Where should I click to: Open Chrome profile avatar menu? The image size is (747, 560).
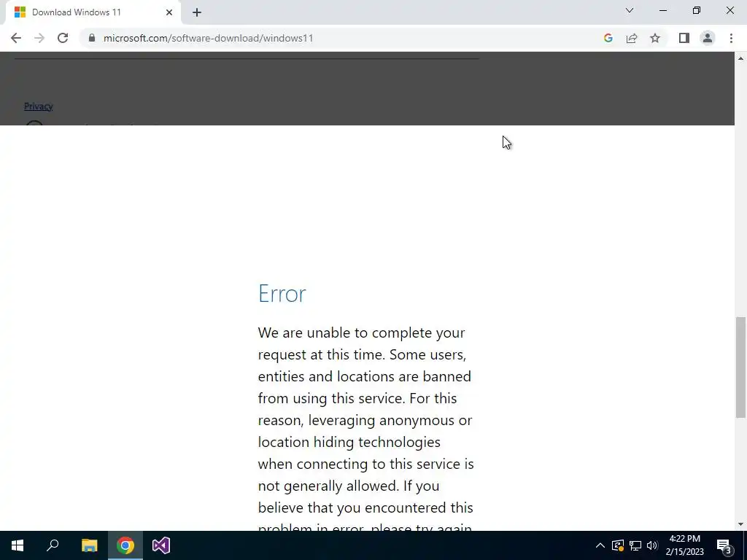coord(708,38)
